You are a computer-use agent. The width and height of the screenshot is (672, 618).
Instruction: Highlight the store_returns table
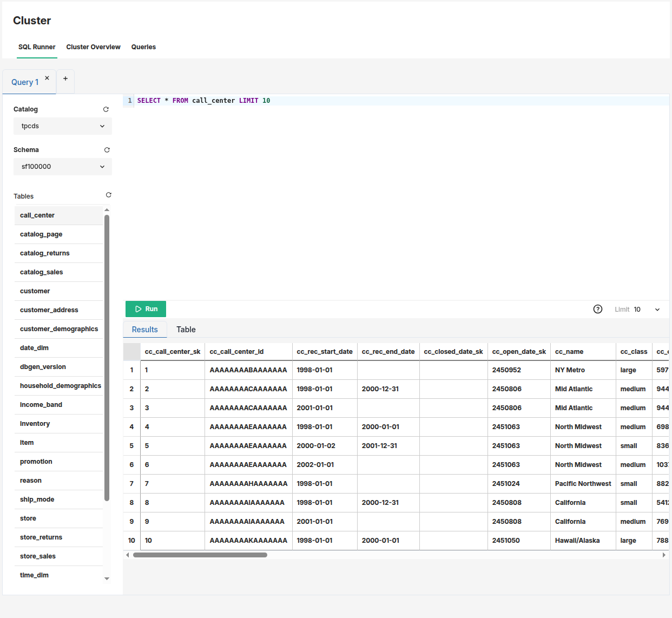click(x=41, y=537)
